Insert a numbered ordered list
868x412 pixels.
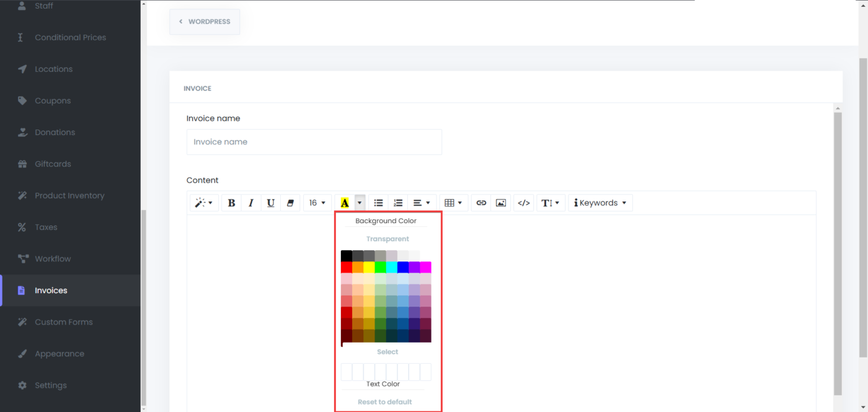tap(398, 203)
